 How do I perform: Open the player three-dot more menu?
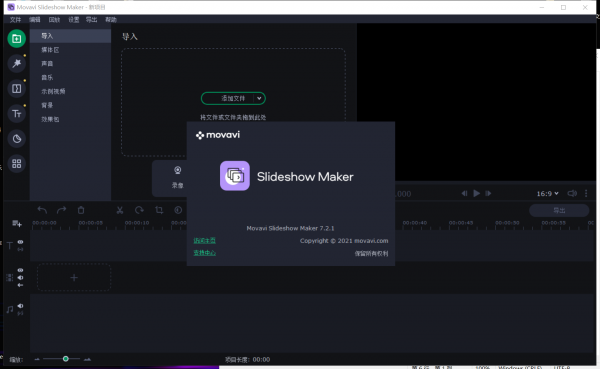click(x=586, y=193)
